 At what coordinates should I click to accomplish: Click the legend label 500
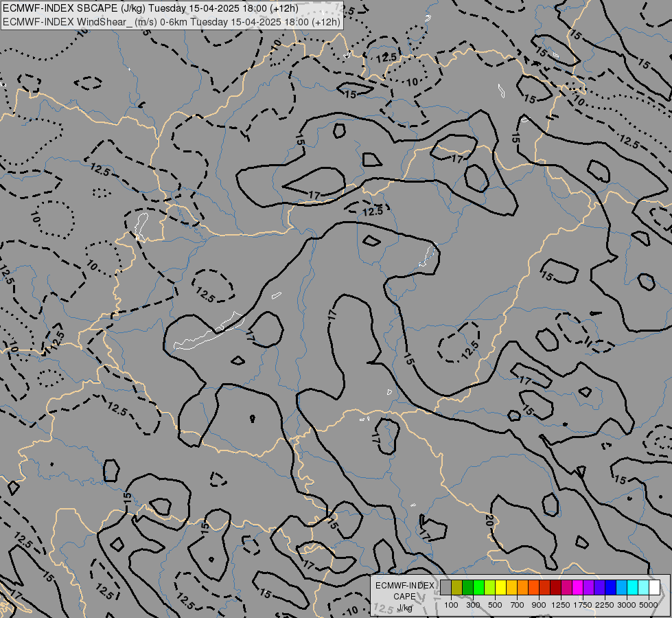495,605
